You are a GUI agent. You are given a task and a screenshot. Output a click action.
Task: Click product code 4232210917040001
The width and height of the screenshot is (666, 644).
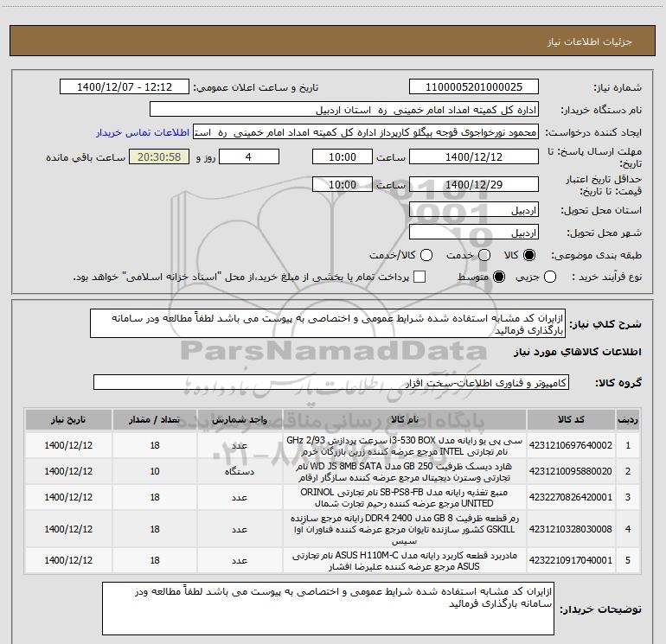571,560
